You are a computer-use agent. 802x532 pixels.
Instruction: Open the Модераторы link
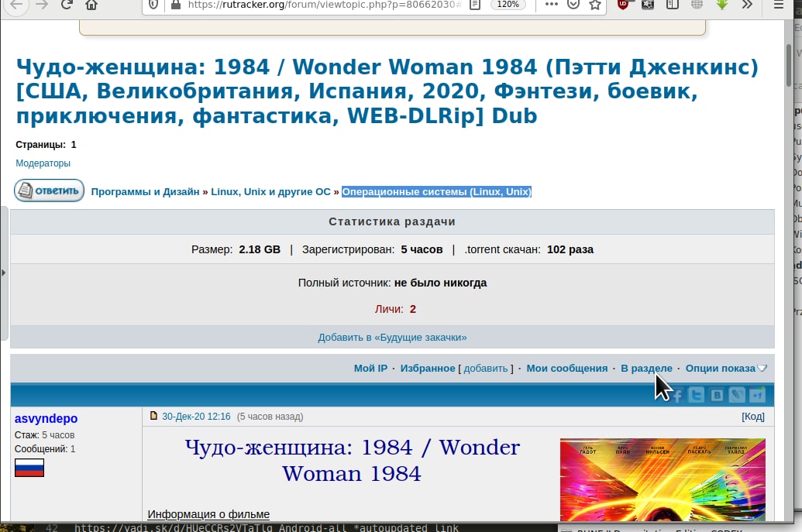click(x=43, y=163)
